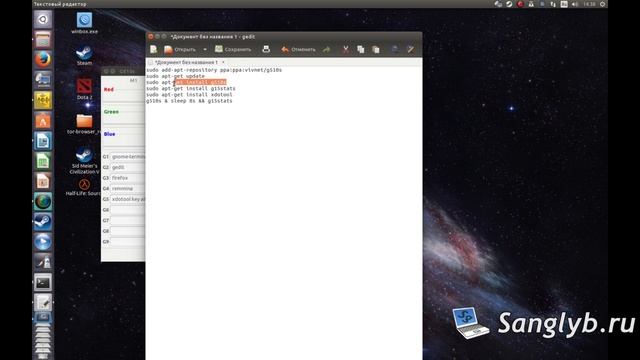
Task: Click the G2 field containing gedit
Action: click(127, 167)
